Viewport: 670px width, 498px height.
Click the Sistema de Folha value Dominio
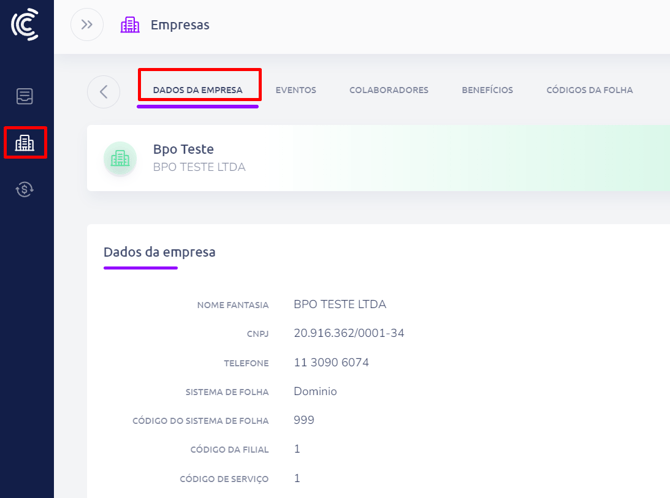tap(315, 391)
